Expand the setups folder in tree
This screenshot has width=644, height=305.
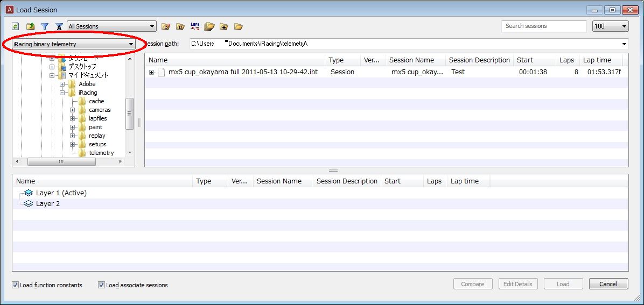point(72,145)
